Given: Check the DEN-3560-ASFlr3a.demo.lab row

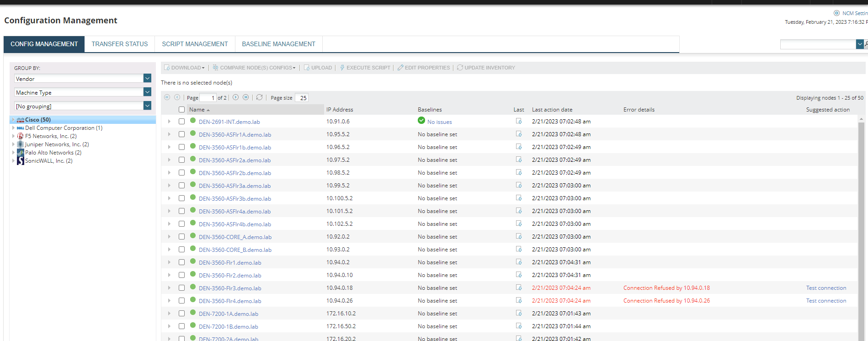Looking at the screenshot, I should (x=181, y=186).
